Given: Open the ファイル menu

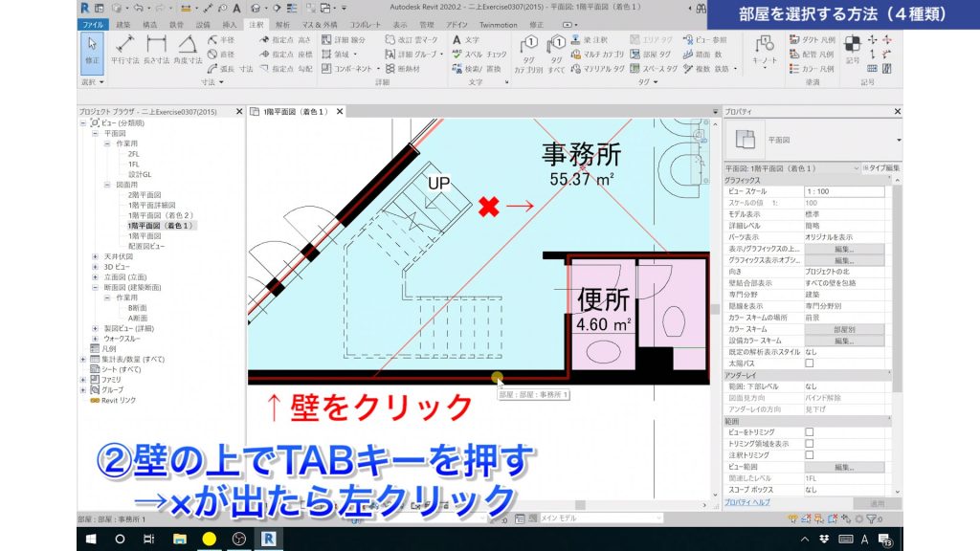Looking at the screenshot, I should point(95,26).
